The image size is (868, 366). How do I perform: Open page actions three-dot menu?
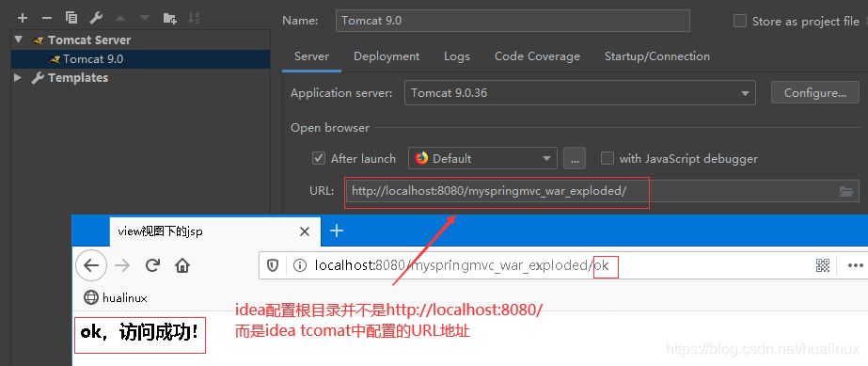[x=855, y=265]
